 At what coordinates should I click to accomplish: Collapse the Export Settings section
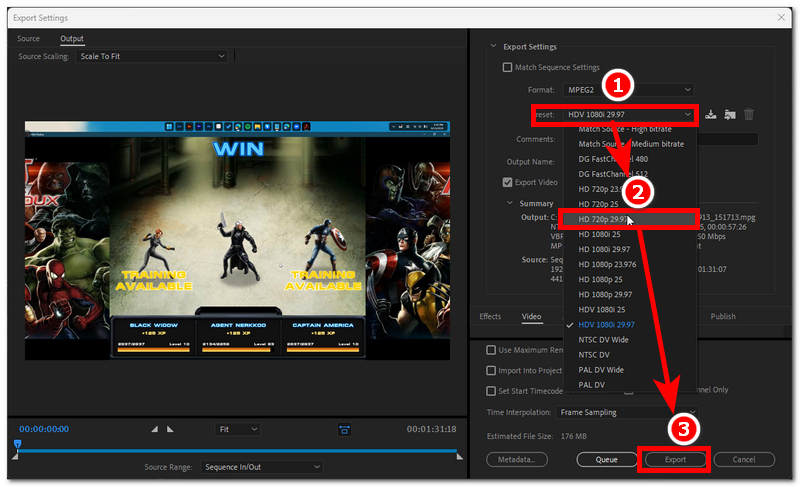[493, 46]
